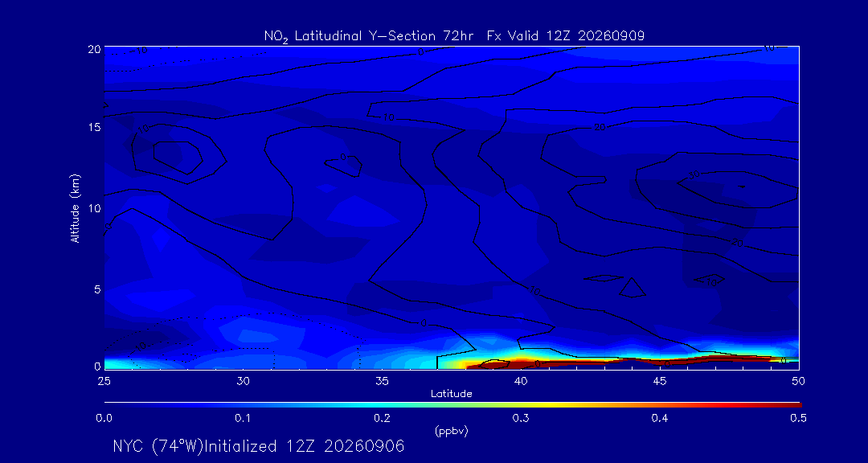Click latitude tick label 35
868x463 pixels.
pos(382,382)
